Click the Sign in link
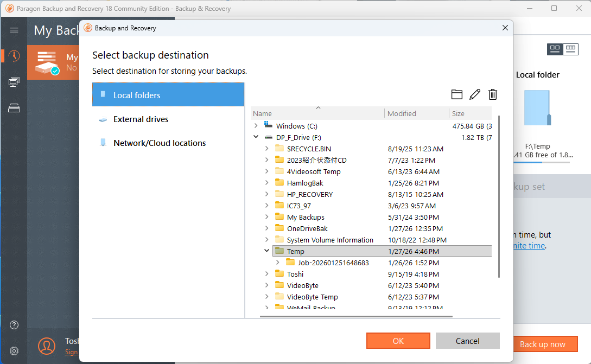Screen dimensions: 591x364 click(x=71, y=352)
